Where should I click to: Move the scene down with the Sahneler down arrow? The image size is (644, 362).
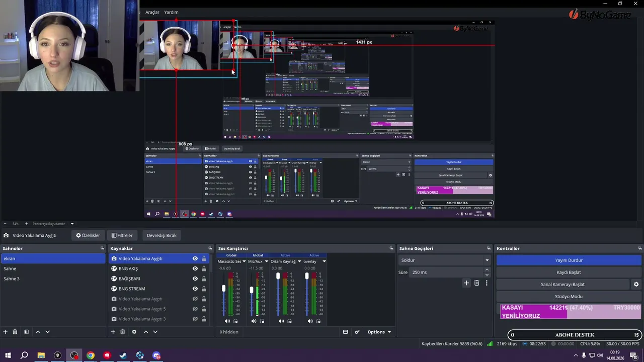coord(48,332)
